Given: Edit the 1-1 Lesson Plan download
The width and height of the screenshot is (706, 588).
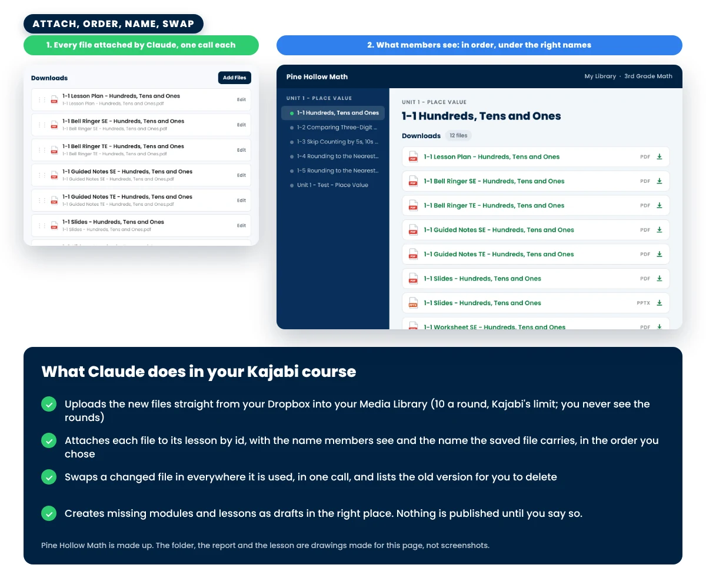Looking at the screenshot, I should [241, 100].
